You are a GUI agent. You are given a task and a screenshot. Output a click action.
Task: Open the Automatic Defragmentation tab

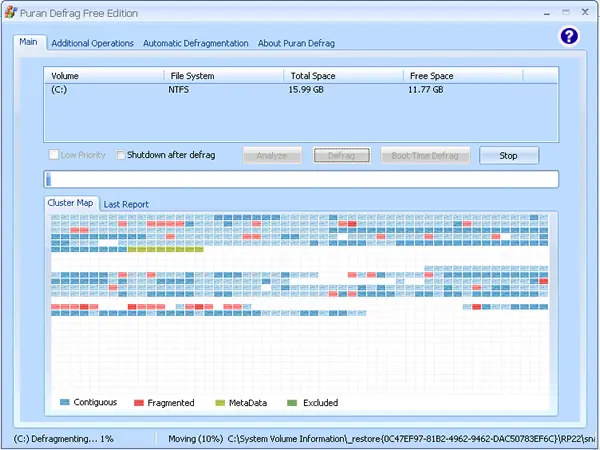[x=196, y=43]
